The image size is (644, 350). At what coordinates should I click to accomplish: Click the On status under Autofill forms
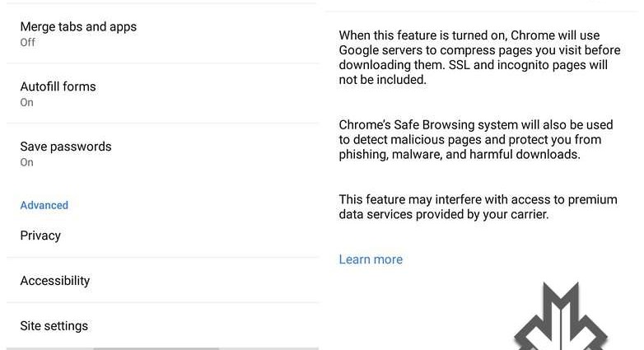pyautogui.click(x=27, y=103)
